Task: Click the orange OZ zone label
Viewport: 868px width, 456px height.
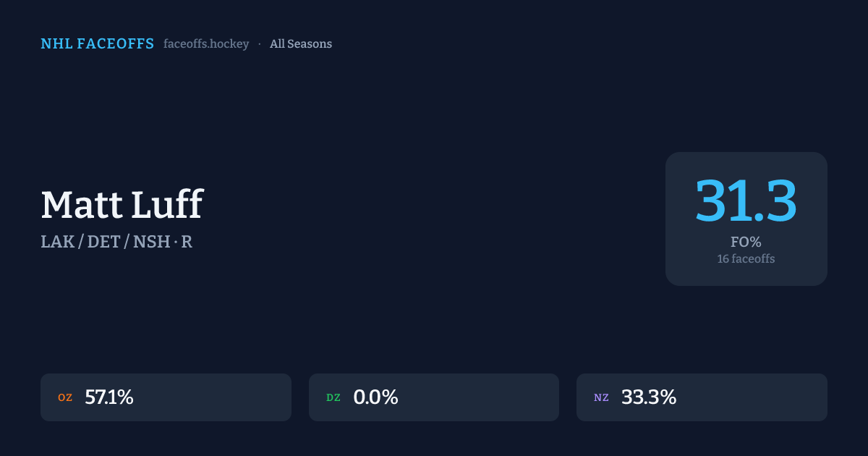Action: click(x=65, y=397)
